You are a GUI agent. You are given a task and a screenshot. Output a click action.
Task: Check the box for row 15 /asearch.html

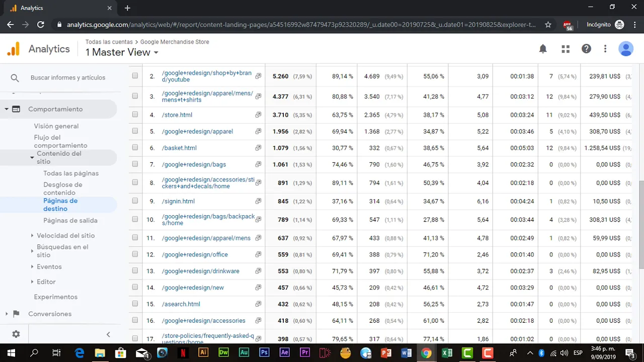click(135, 304)
